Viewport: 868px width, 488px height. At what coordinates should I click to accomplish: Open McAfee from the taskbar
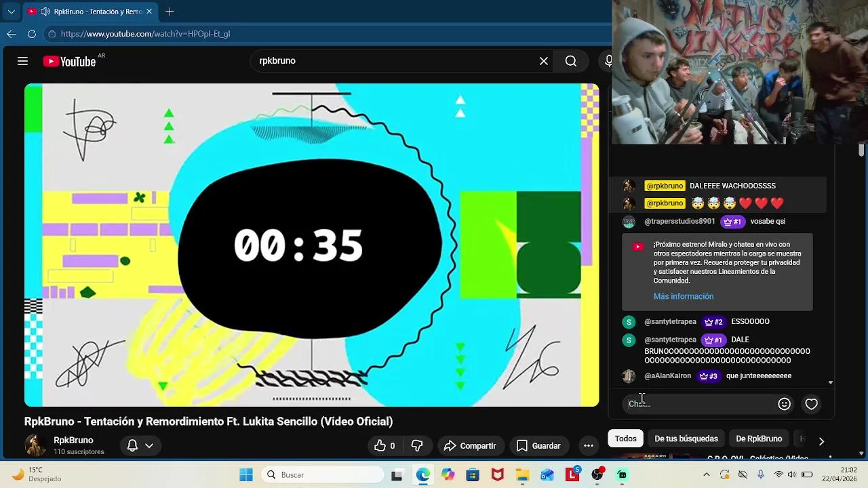click(498, 474)
